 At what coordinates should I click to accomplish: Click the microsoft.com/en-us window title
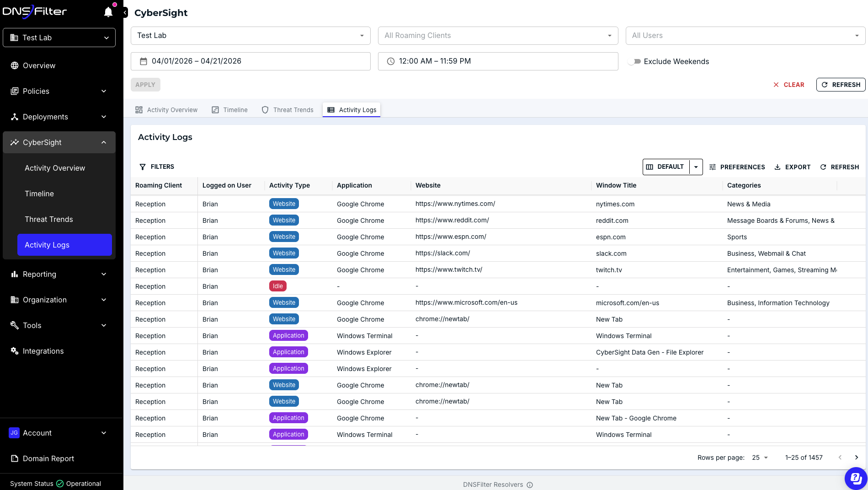(x=628, y=303)
